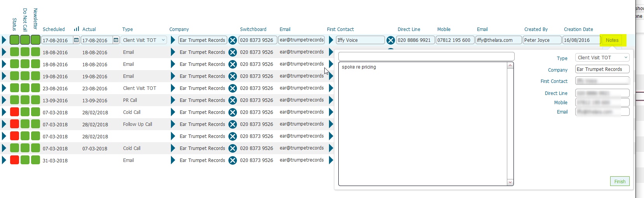
Task: Click down arrow on notes text scrollbar
Action: pyautogui.click(x=510, y=182)
